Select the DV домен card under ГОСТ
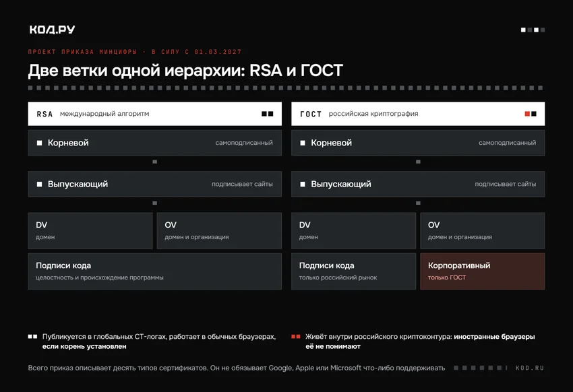Screen dimensions: 573x392 pos(353,230)
